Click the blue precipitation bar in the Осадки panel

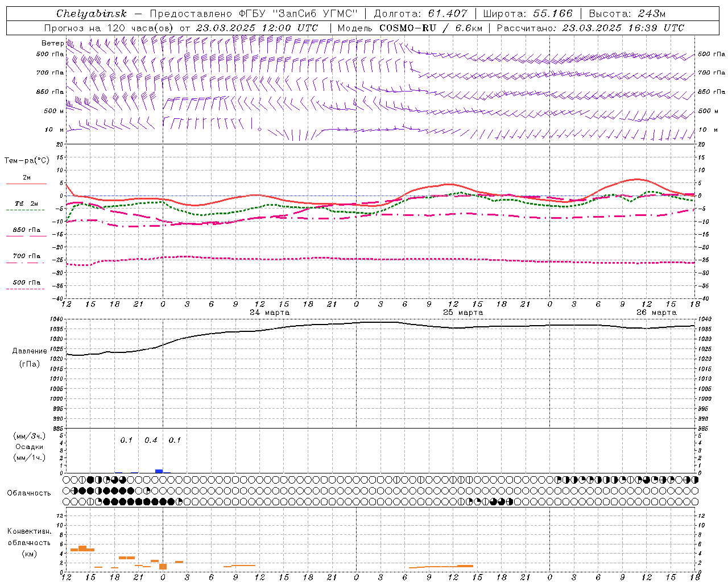coord(159,471)
